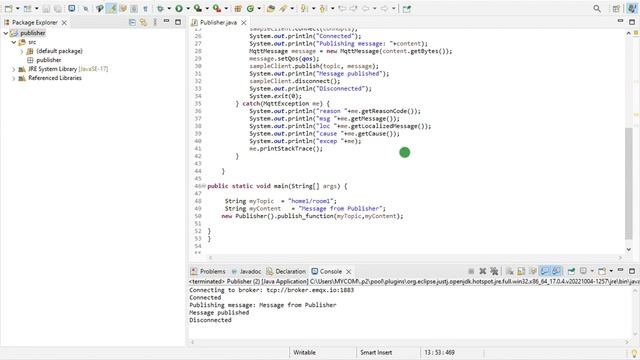Screen dimensions: 640x360
Task: Select Referenced Libraries in the tree
Action: (55, 78)
